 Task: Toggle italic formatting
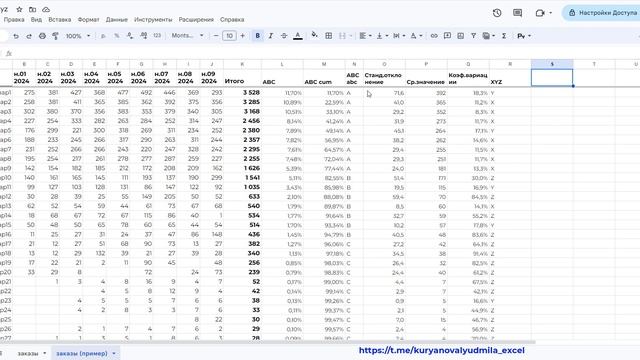[x=271, y=36]
